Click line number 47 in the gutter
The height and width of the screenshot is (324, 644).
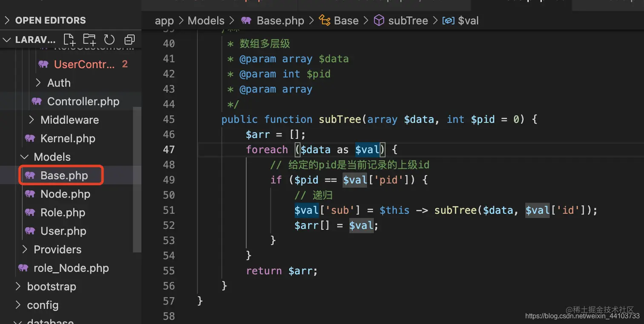click(x=169, y=149)
